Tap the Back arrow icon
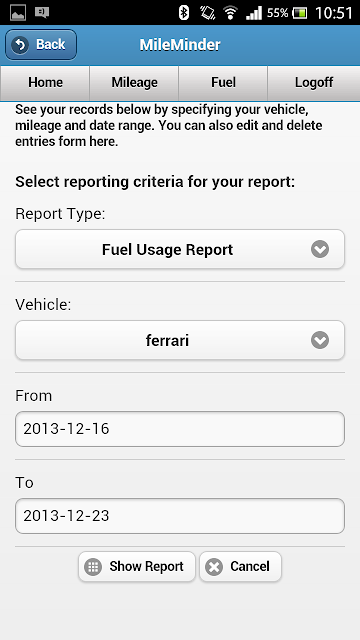Image resolution: width=360 pixels, height=640 pixels. click(20, 44)
